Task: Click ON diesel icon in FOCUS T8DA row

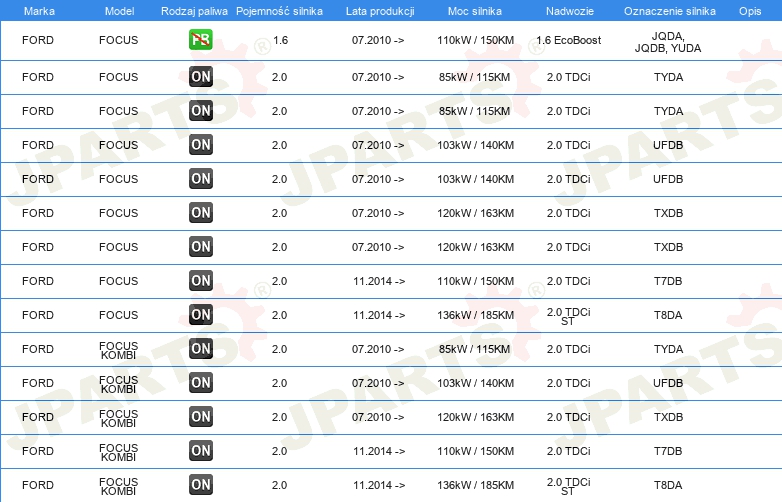Action: click(x=201, y=315)
